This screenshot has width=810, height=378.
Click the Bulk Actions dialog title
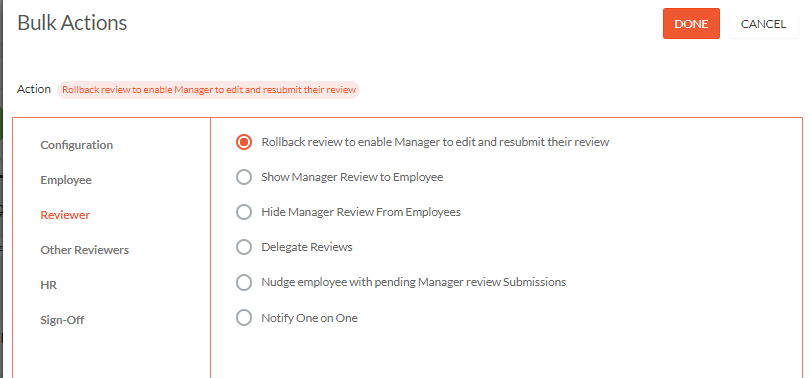pos(72,23)
